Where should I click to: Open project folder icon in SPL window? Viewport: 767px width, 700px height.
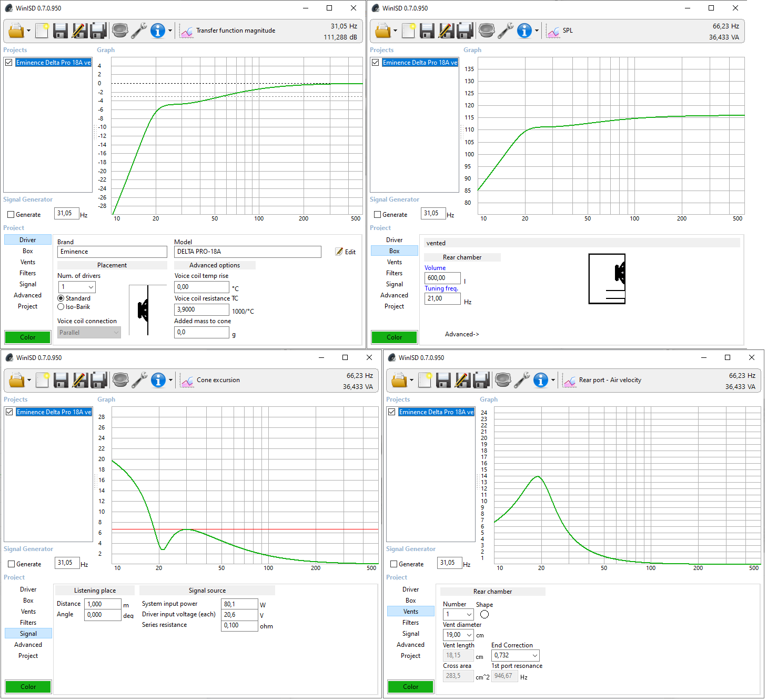pos(382,31)
